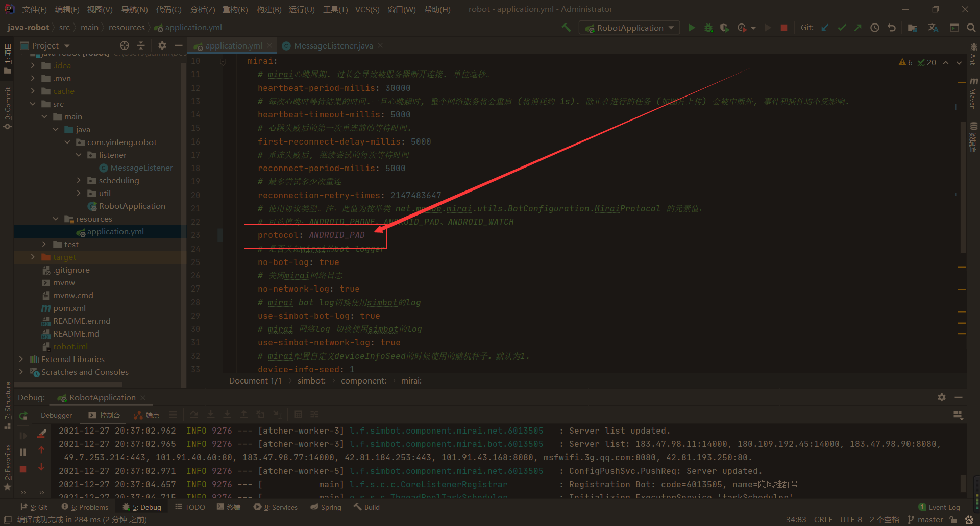Build the project with the hammer icon

point(566,28)
